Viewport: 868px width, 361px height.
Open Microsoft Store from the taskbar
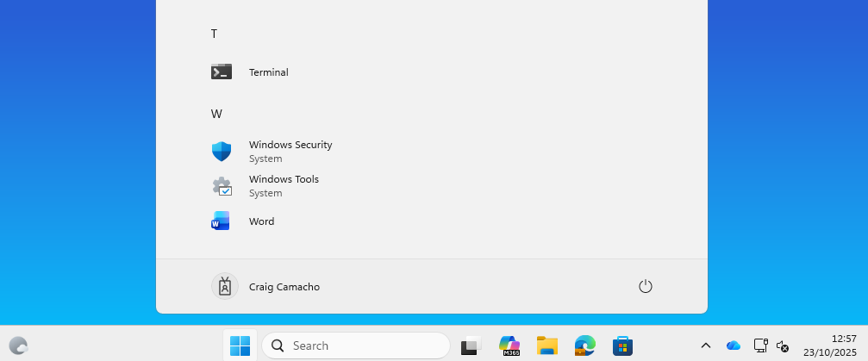622,345
